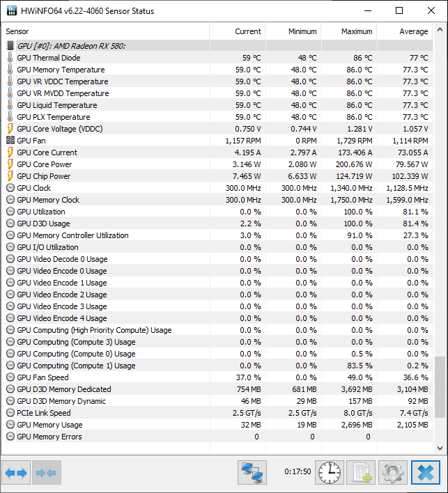Select the GPU D3D Usage row
The height and width of the screenshot is (493, 448).
217,224
